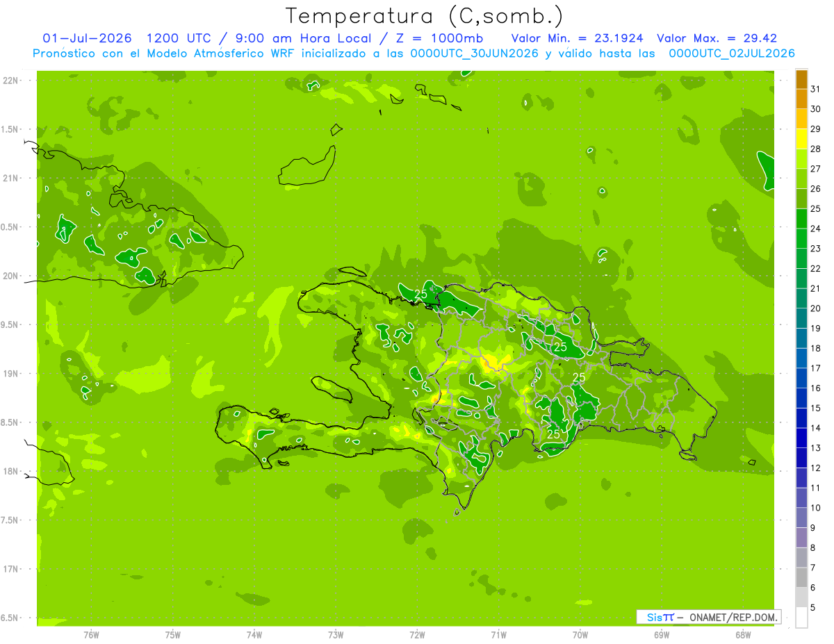Pick the colorbar swatch between 27 and 28

[x=801, y=159]
